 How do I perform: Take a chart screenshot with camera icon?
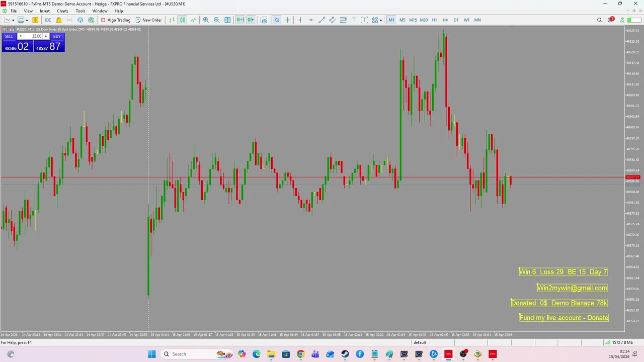tap(264, 20)
